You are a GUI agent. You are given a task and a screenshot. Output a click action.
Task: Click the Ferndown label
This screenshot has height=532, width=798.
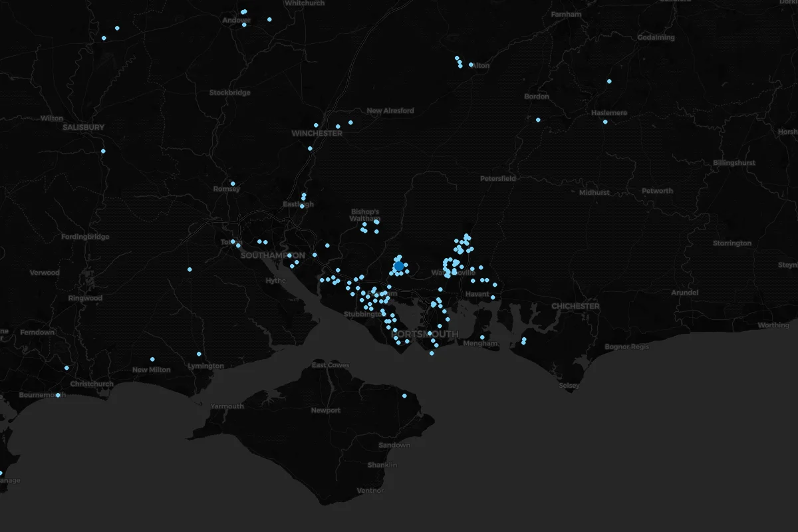37,332
